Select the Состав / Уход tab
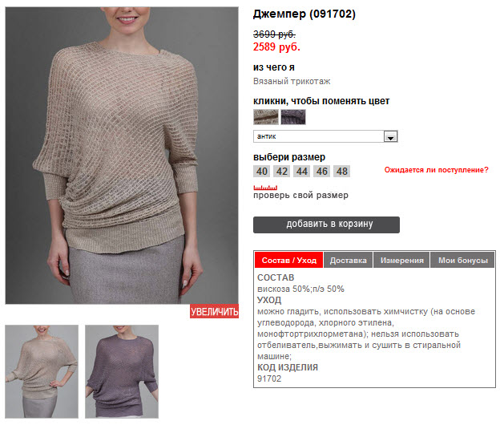 coord(288,260)
